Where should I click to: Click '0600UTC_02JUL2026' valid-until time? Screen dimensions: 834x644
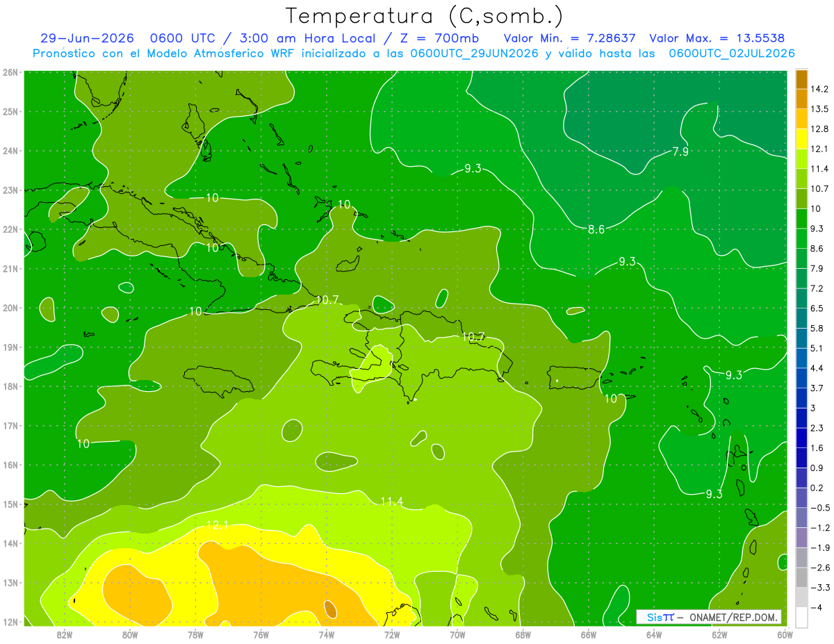pos(731,53)
